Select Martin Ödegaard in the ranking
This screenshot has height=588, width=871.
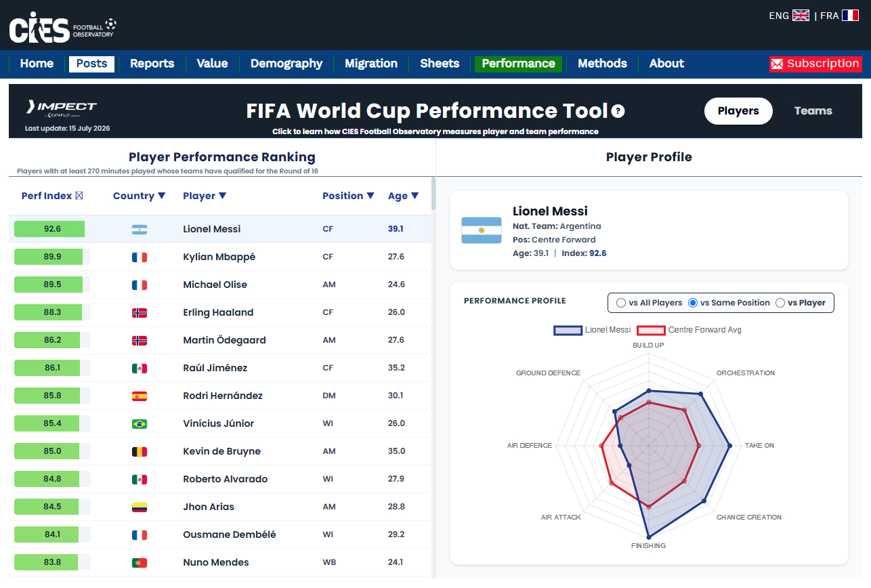point(219,340)
